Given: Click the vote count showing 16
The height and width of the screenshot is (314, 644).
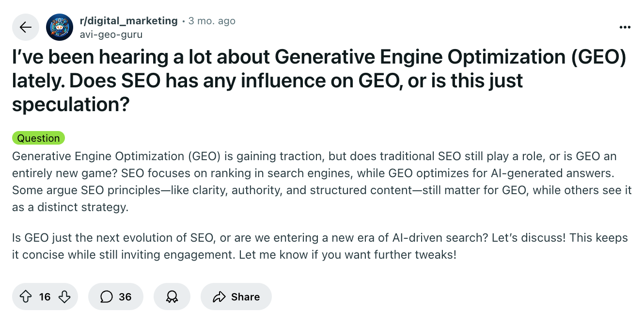Looking at the screenshot, I should click(45, 297).
